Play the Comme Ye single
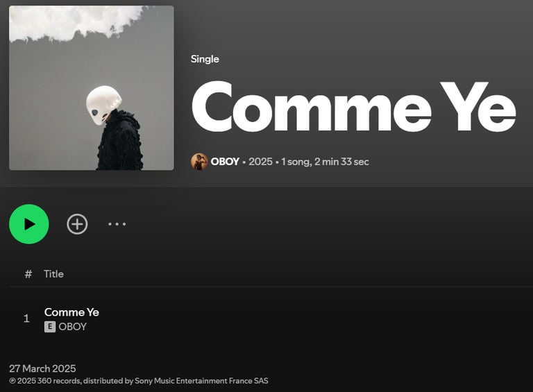 (x=29, y=224)
